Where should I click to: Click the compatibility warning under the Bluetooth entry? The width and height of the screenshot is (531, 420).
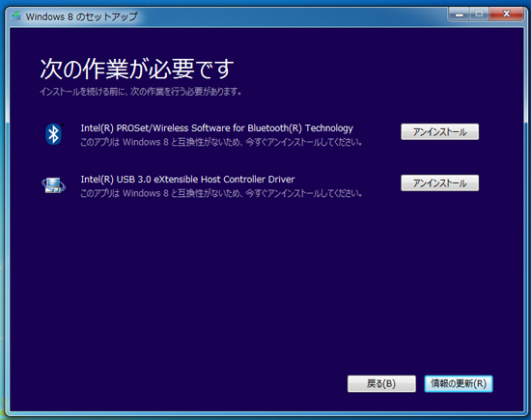(221, 142)
